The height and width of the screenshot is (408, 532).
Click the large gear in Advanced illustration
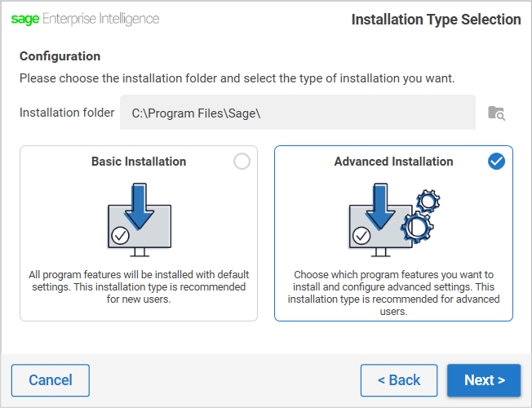point(417,227)
